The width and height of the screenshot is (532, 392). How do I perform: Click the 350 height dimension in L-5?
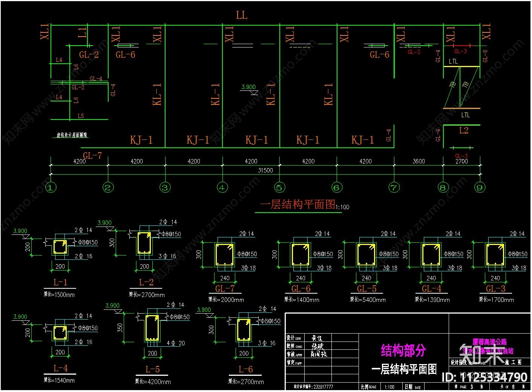point(120,328)
